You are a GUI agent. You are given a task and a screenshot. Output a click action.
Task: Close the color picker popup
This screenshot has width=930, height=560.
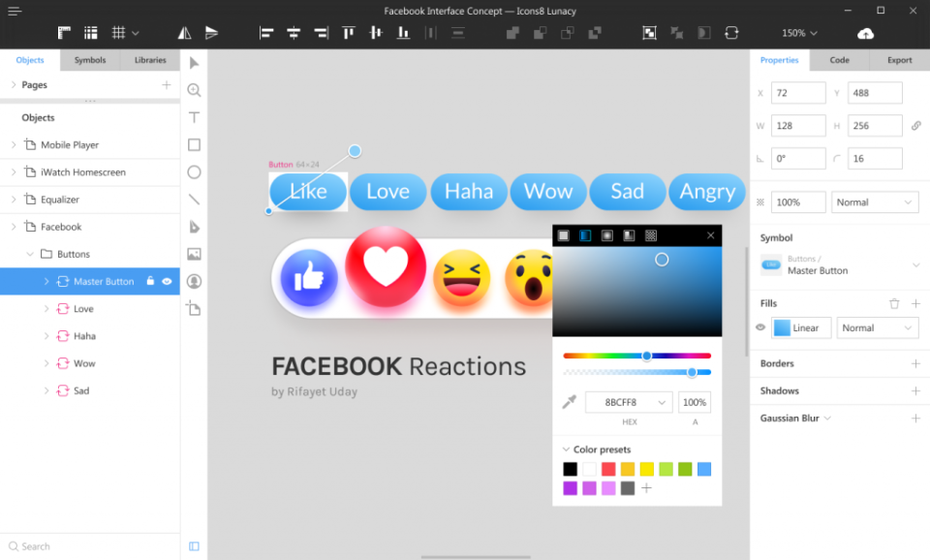click(x=710, y=235)
